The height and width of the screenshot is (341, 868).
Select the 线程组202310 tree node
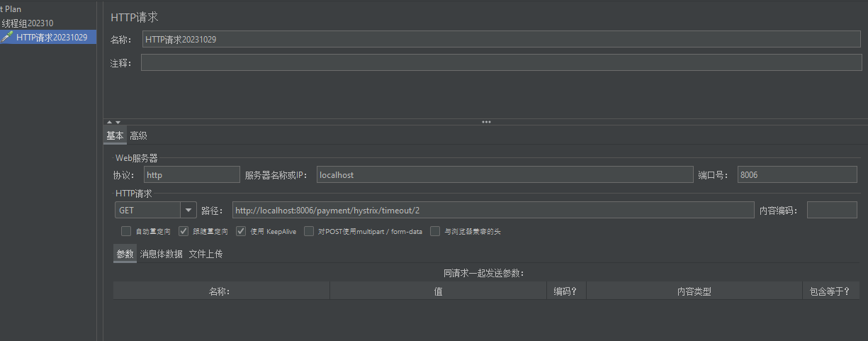pyautogui.click(x=27, y=23)
